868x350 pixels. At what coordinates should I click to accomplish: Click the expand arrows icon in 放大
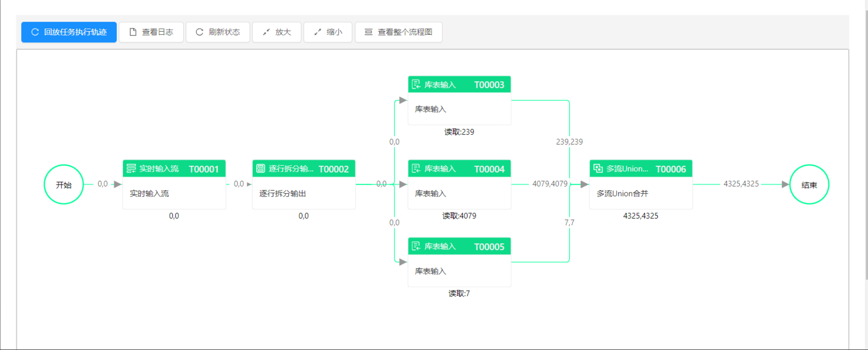(266, 32)
